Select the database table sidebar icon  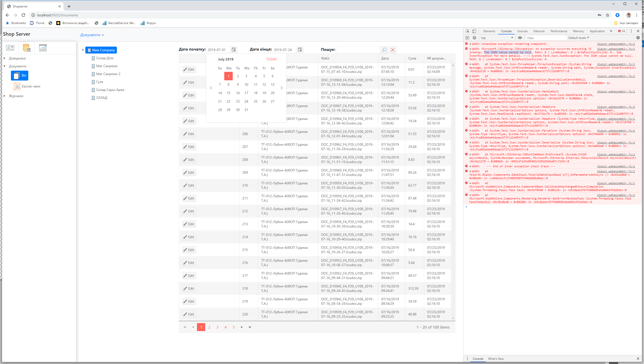tap(27, 48)
